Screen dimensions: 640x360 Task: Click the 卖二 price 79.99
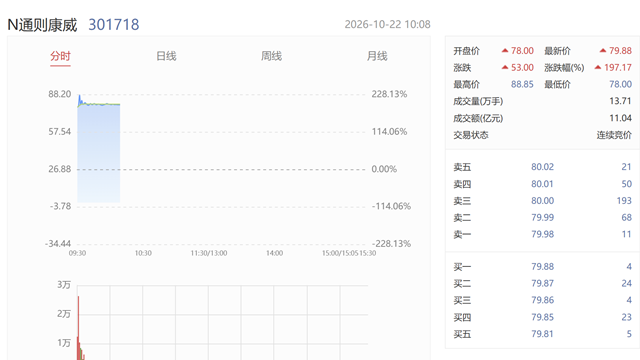click(542, 217)
